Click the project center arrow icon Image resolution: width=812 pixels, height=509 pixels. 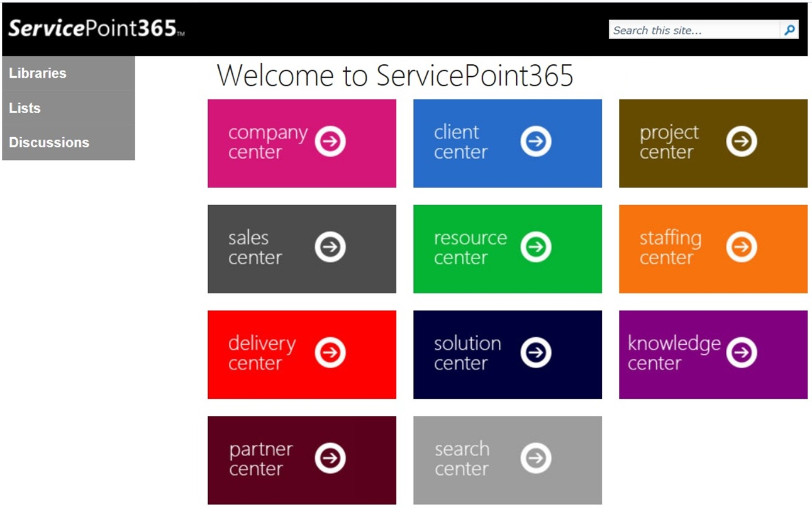(742, 142)
